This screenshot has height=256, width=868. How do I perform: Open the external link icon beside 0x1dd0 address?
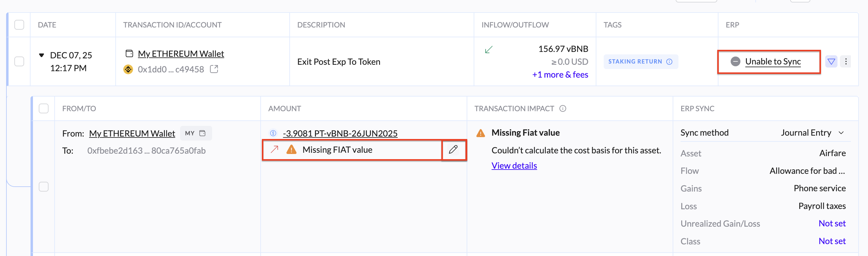point(214,69)
